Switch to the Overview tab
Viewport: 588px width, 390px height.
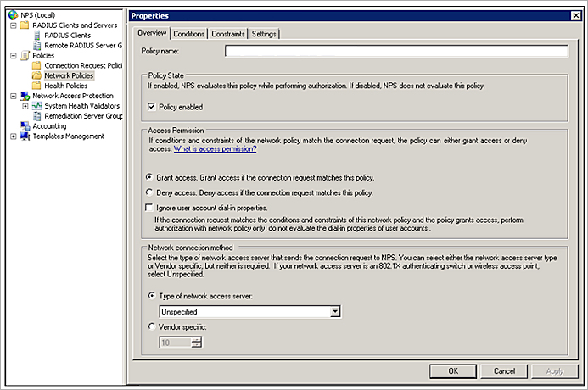pos(152,33)
